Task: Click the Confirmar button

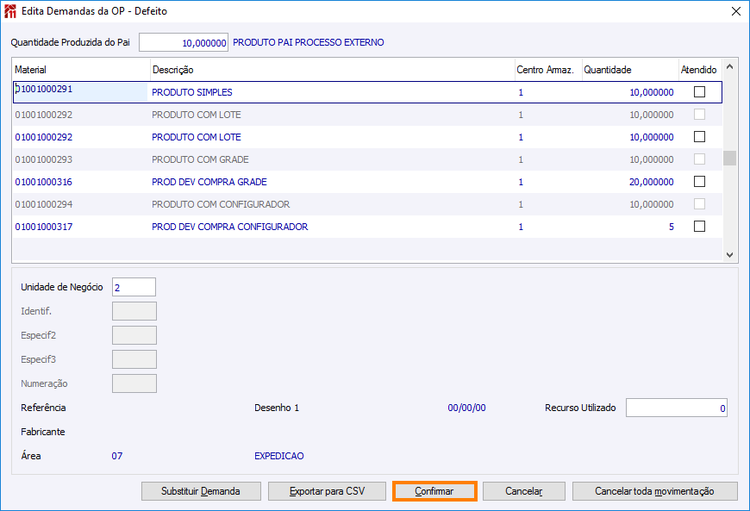Action: point(434,491)
